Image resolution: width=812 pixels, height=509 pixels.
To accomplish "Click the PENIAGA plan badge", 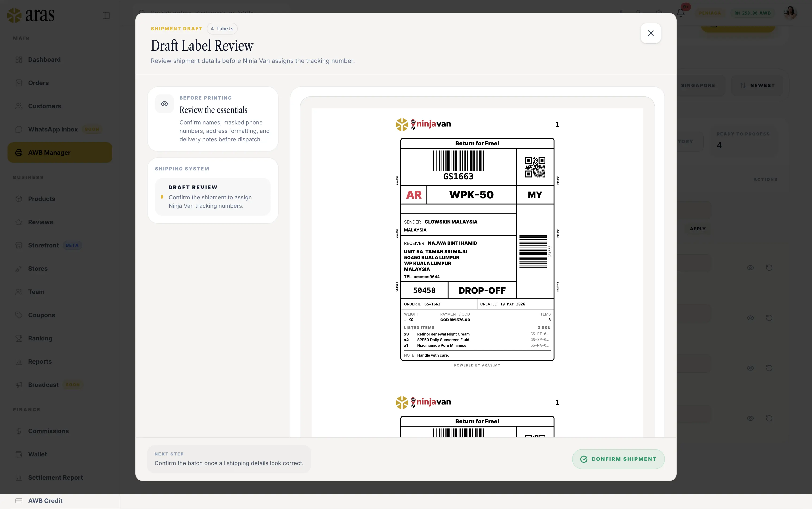I will tap(710, 13).
